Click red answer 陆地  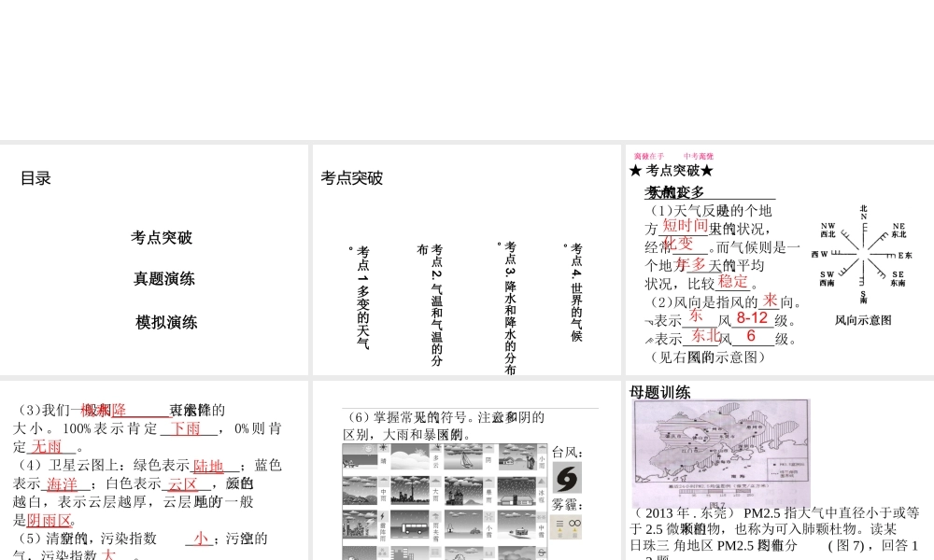208,466
